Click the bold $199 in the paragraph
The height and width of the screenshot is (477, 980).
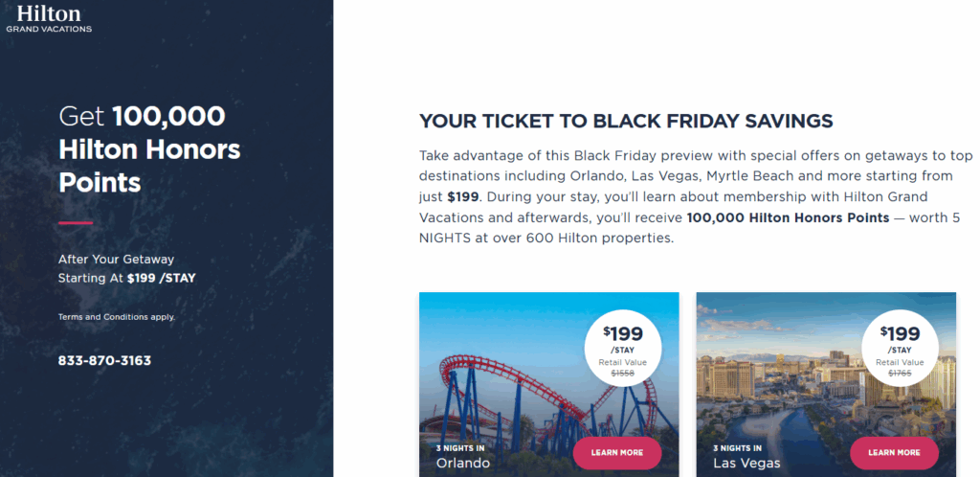click(x=463, y=196)
